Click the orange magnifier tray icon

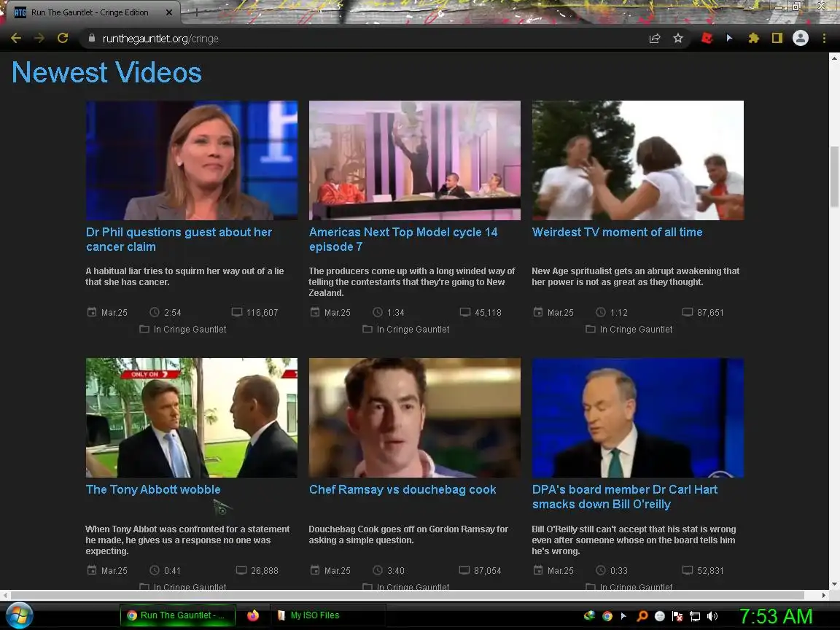(642, 616)
